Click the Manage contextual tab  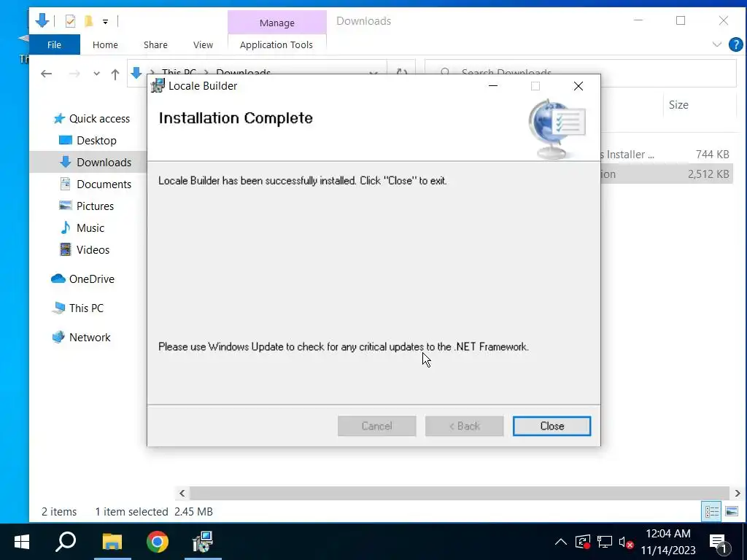click(276, 23)
